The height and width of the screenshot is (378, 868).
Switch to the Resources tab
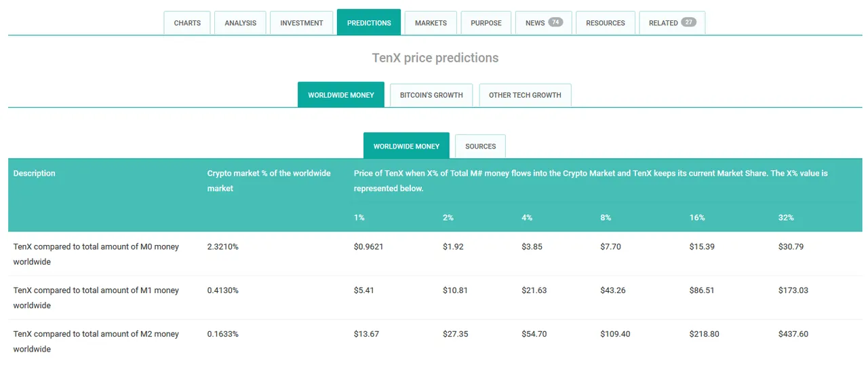point(606,22)
